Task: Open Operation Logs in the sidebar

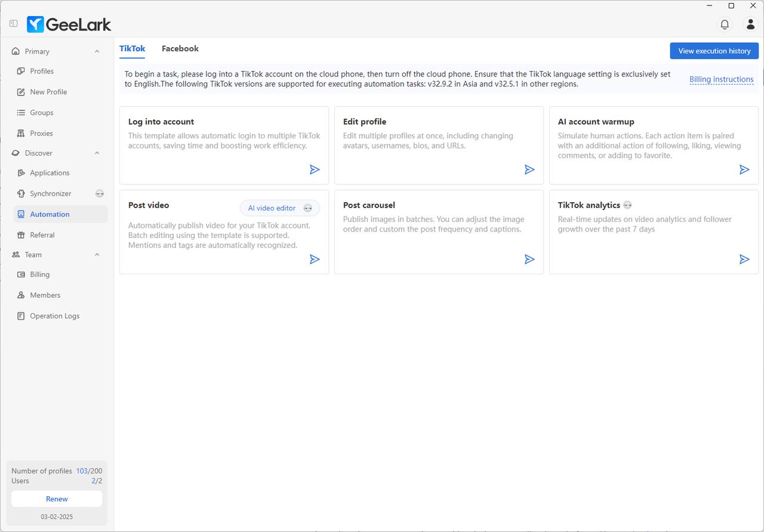Action: 60,316
